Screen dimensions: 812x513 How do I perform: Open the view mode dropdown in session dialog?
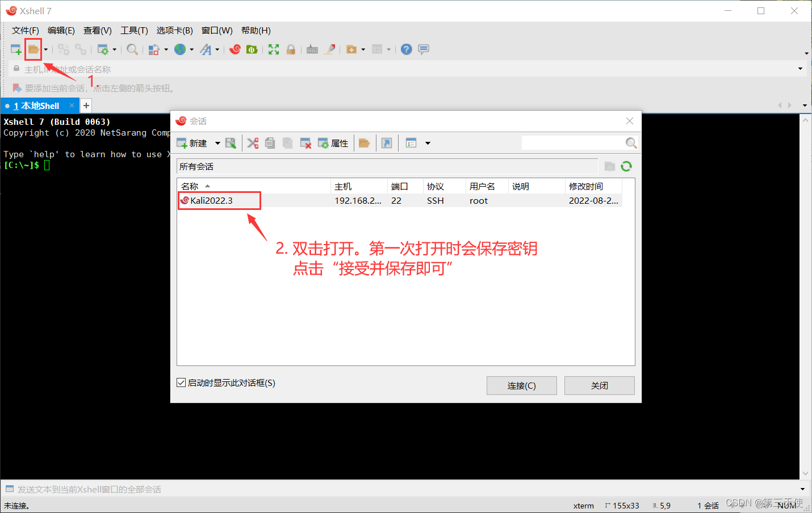point(428,143)
